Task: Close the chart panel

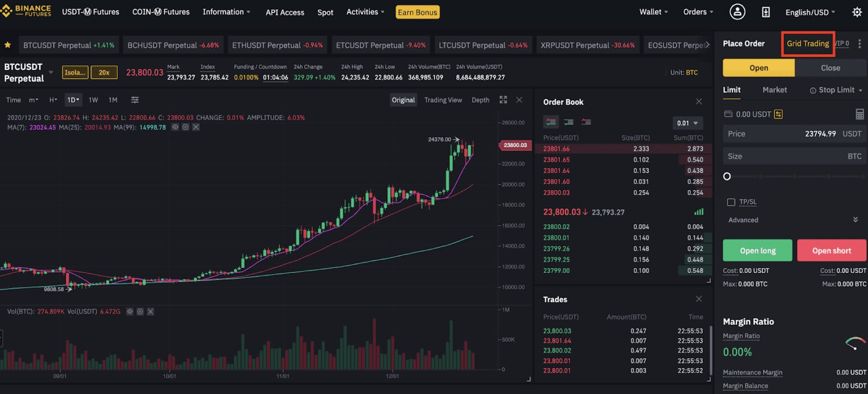Action: click(519, 100)
